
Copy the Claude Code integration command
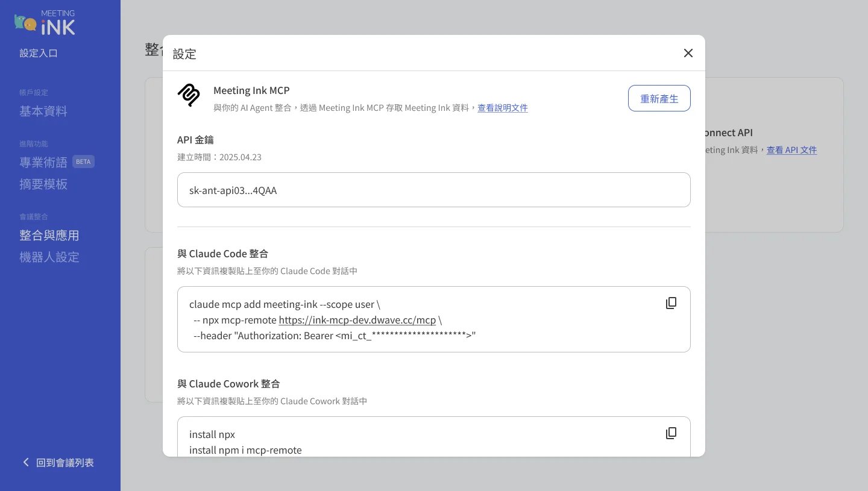click(671, 303)
